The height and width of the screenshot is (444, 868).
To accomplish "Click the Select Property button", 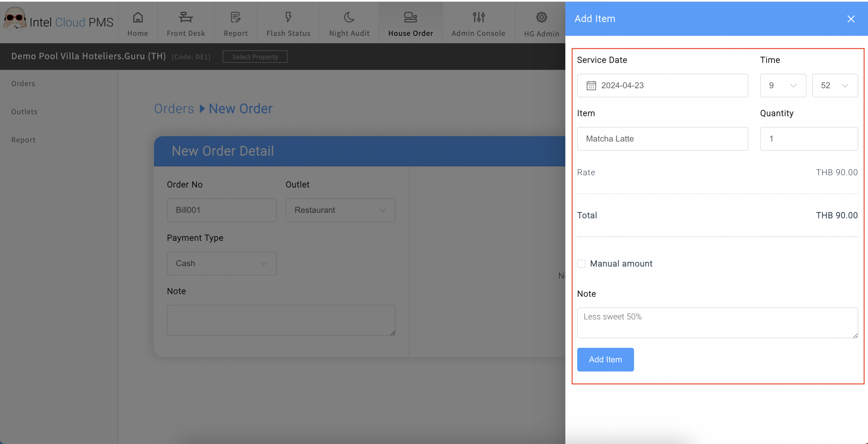I will click(x=255, y=57).
